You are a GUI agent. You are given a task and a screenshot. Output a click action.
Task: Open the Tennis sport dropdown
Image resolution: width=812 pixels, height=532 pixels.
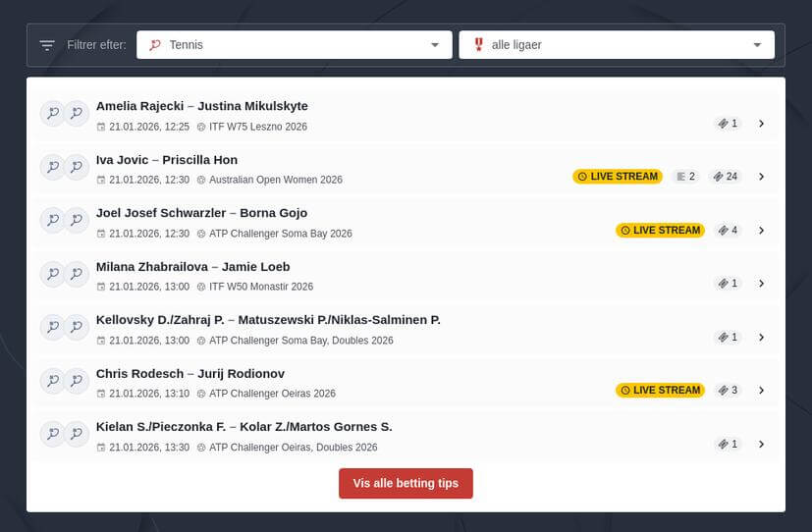[295, 45]
